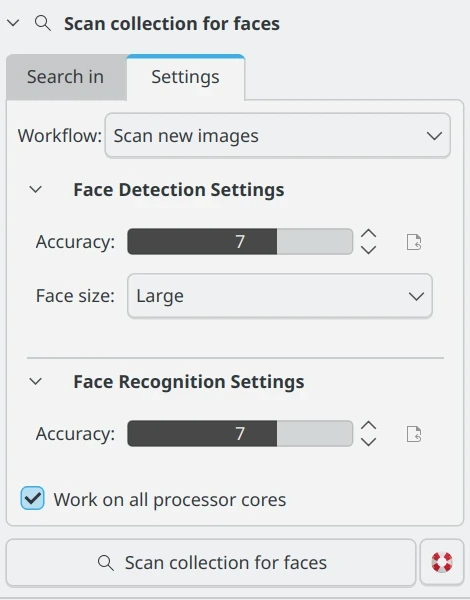This screenshot has height=600, width=470.
Task: Reset Face Recognition accuracy to default
Action: click(414, 434)
